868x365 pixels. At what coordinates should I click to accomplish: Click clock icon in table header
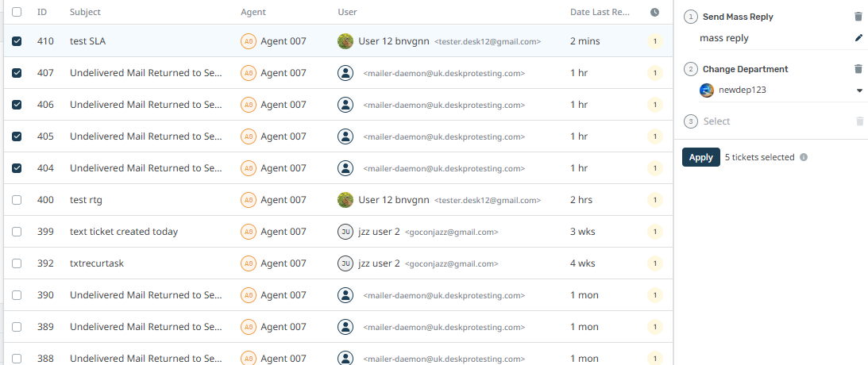click(654, 13)
